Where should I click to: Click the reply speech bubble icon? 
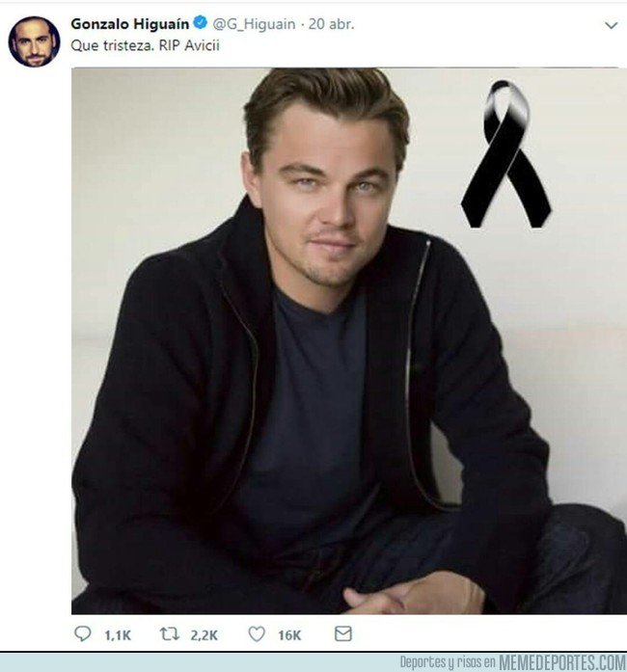point(82,633)
